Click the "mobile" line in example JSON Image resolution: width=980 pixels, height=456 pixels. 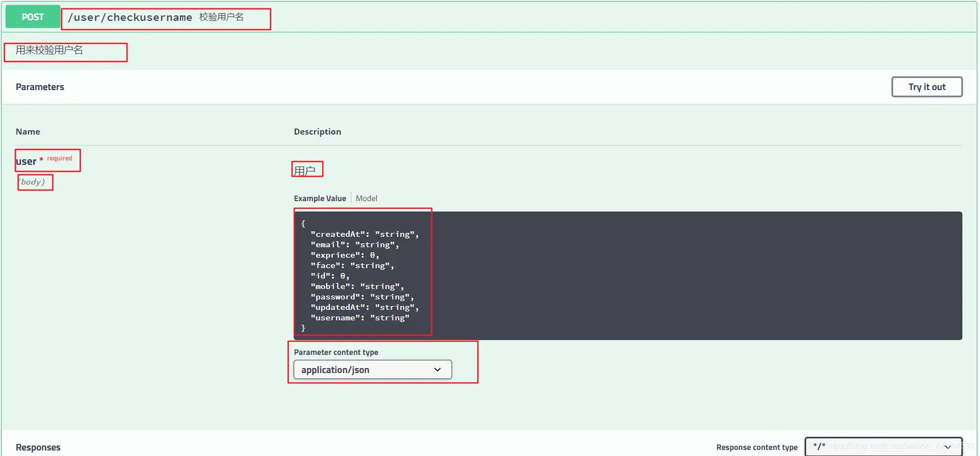(357, 286)
